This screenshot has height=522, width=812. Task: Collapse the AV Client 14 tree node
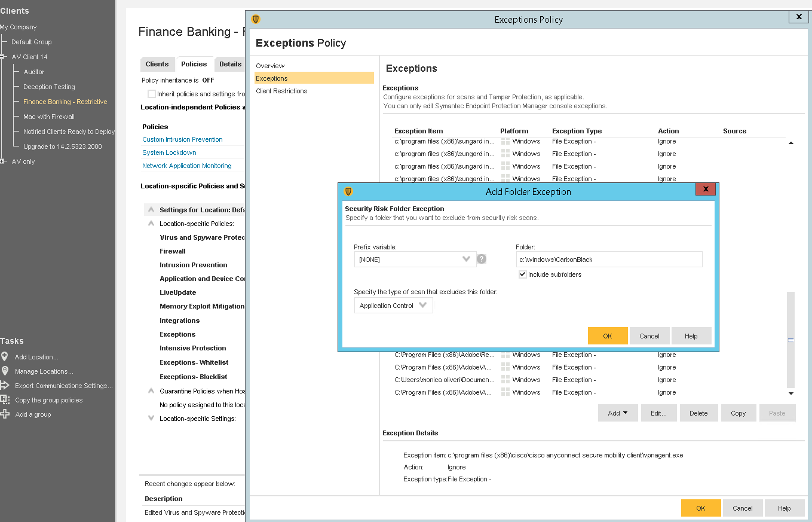click(2, 57)
